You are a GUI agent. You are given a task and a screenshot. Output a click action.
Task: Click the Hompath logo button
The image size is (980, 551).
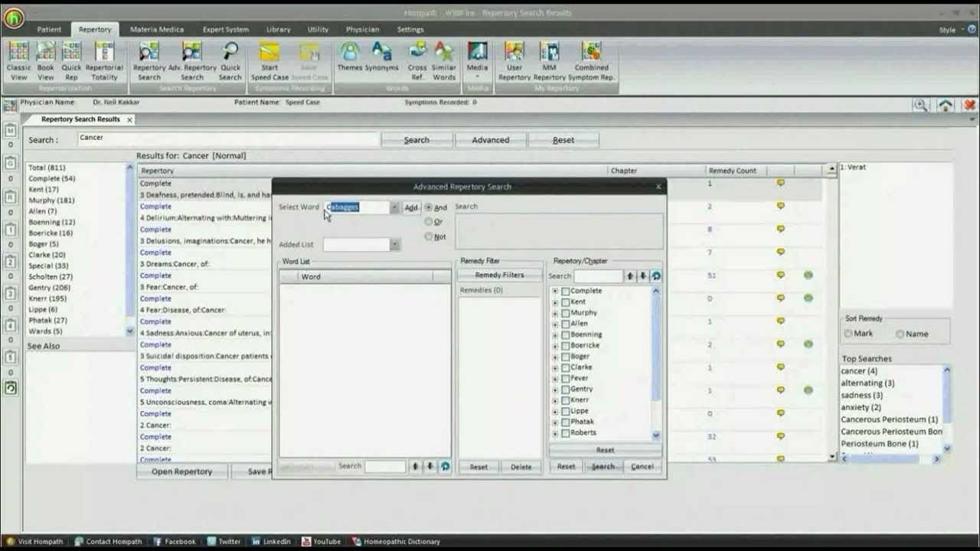coord(13,18)
